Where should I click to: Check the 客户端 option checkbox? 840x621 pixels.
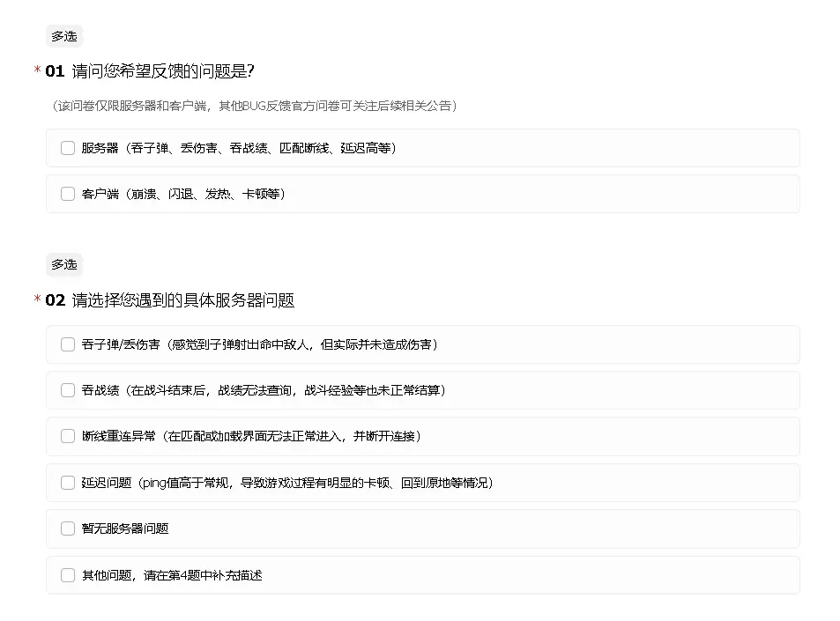point(68,194)
